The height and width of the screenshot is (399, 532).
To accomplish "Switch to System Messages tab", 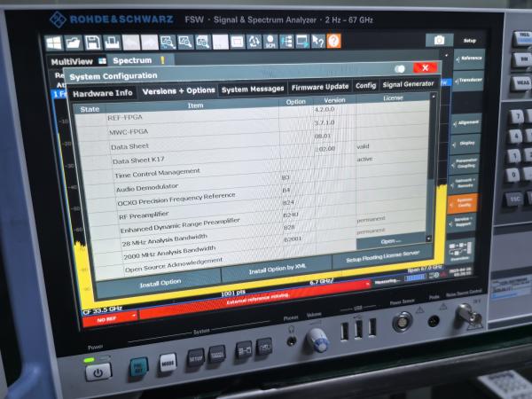I will click(253, 90).
